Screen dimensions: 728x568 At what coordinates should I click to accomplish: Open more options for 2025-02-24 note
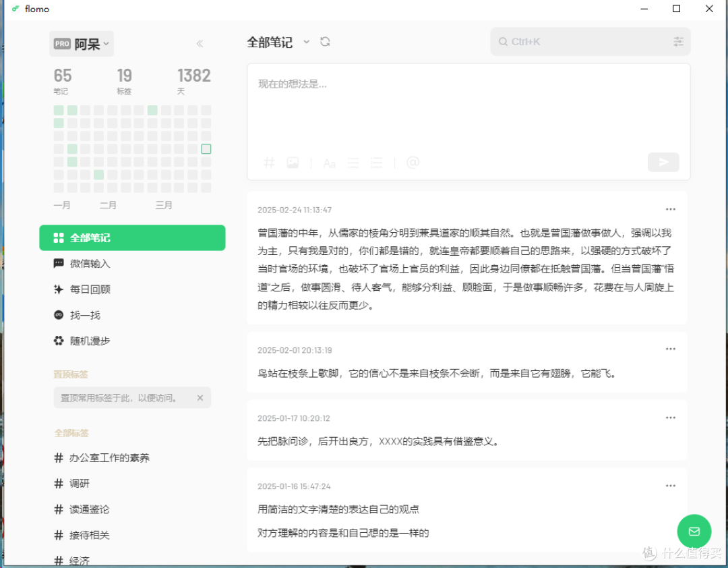click(x=671, y=210)
